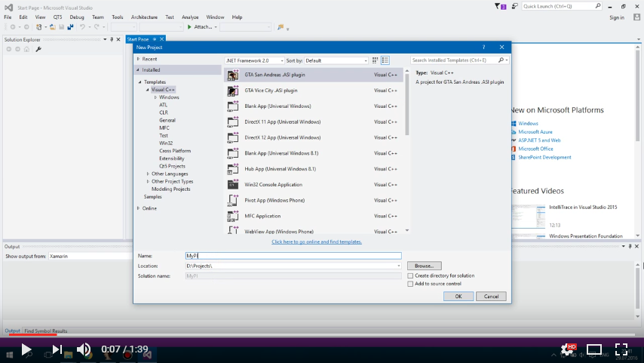The image size is (644, 363).
Task: Click the Start Attach play button
Action: tap(189, 27)
